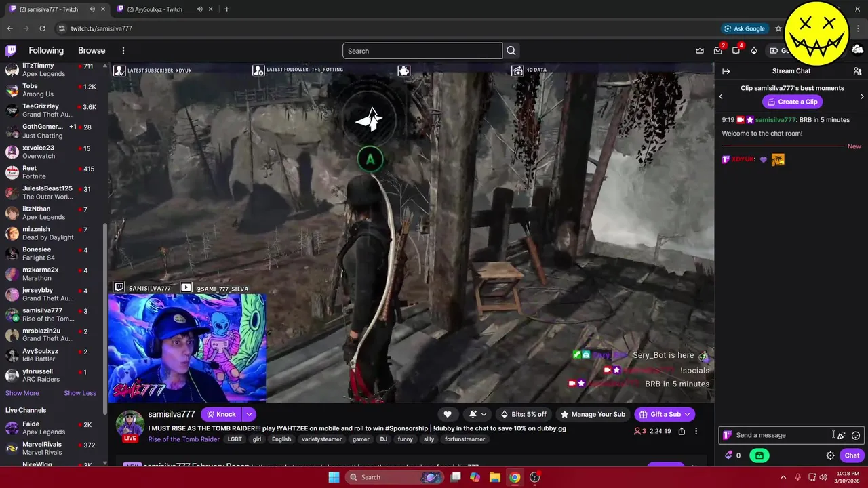868x488 pixels.
Task: Mute the AyySoulxyz Twitch tab audio
Action: pyautogui.click(x=199, y=9)
